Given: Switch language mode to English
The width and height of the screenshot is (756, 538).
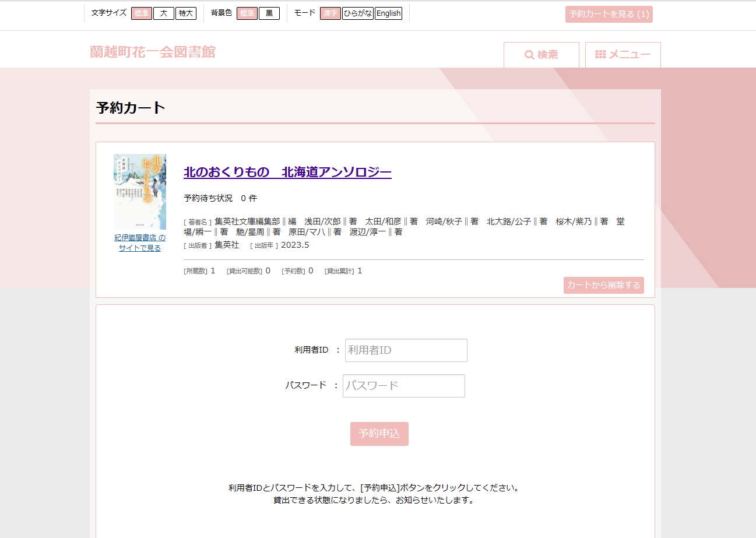Looking at the screenshot, I should tap(388, 13).
